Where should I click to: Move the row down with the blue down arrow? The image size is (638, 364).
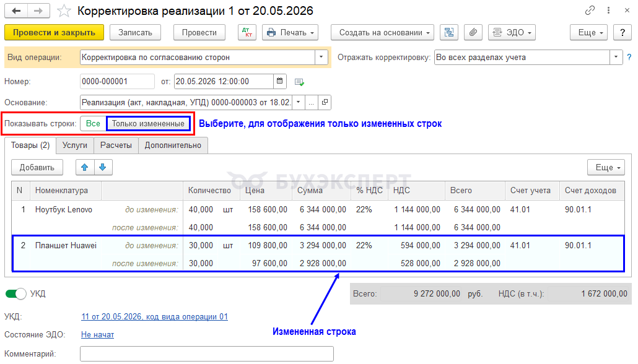(x=103, y=167)
